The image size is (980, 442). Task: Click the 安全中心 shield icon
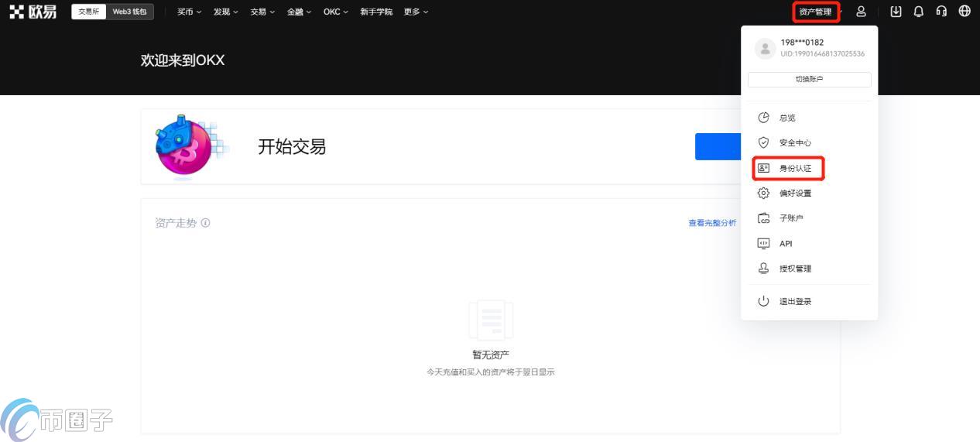click(763, 142)
